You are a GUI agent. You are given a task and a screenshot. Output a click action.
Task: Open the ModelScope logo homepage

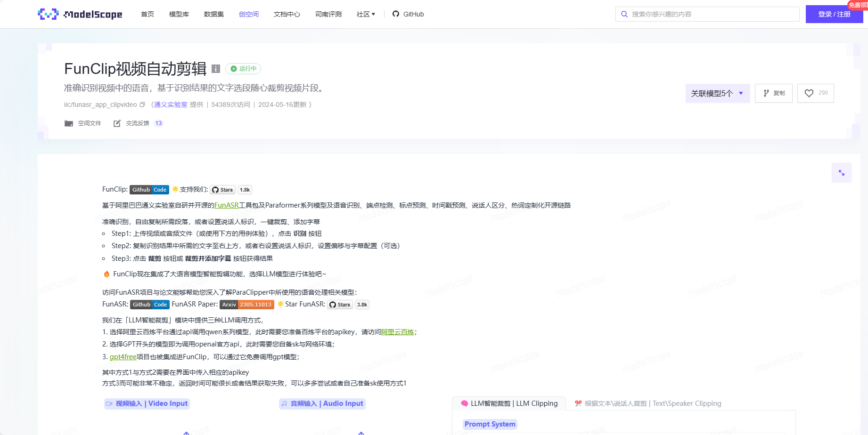tap(80, 14)
